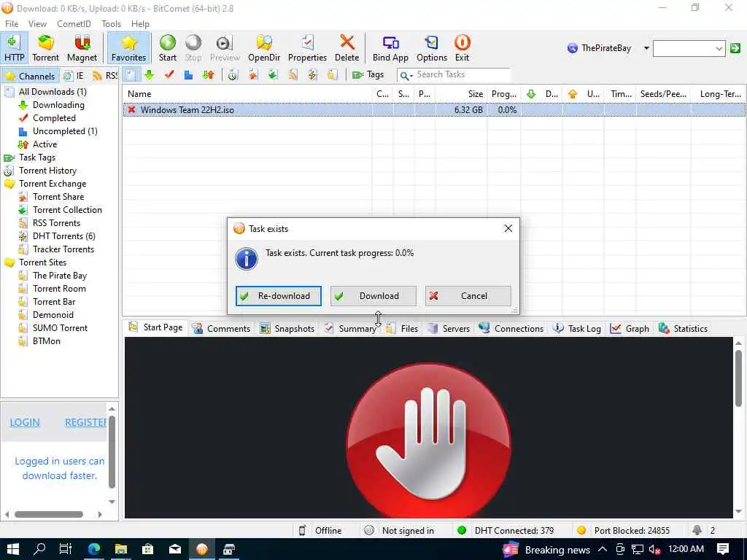Filter active tasks with up-down arrows icon
This screenshot has height=560, width=747.
[208, 75]
